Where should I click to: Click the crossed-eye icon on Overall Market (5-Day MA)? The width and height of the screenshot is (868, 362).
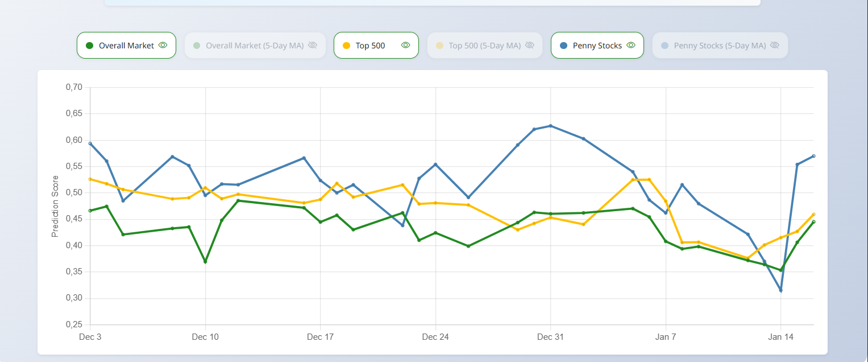pyautogui.click(x=312, y=45)
